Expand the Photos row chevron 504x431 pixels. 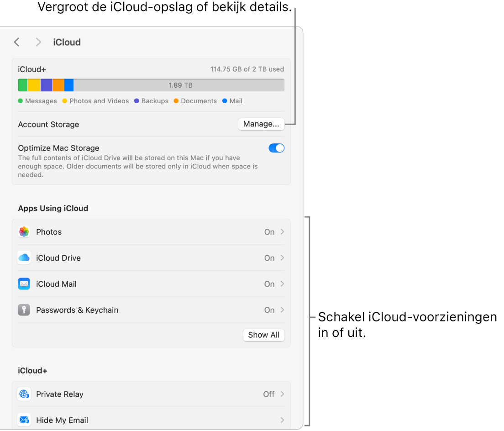(x=283, y=232)
